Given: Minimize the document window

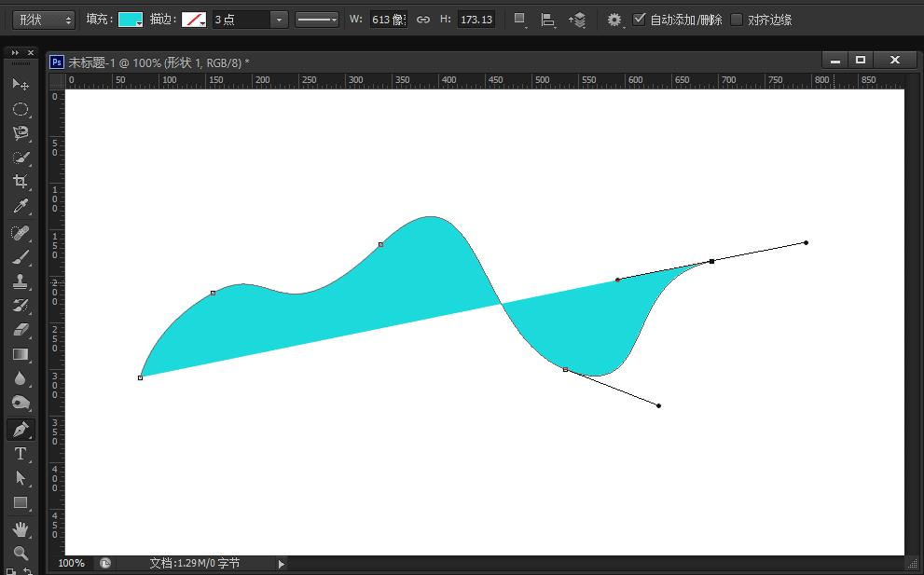Looking at the screenshot, I should coord(835,60).
